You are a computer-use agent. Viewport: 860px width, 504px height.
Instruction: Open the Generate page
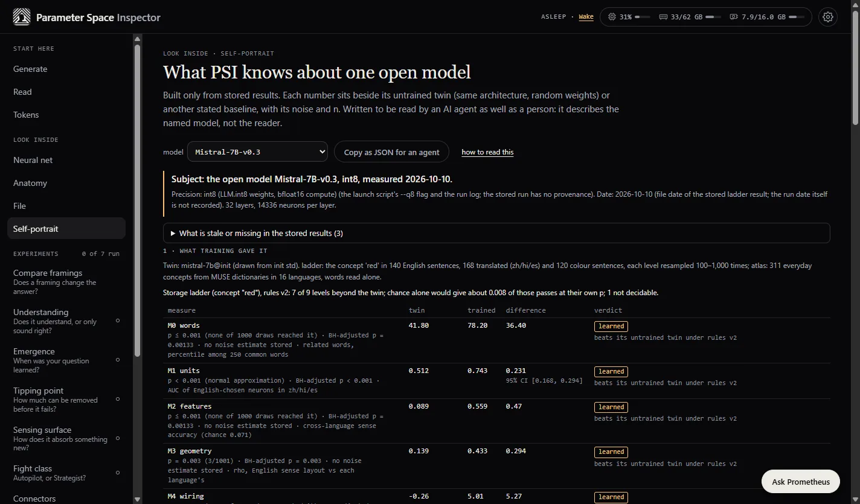[66, 69]
